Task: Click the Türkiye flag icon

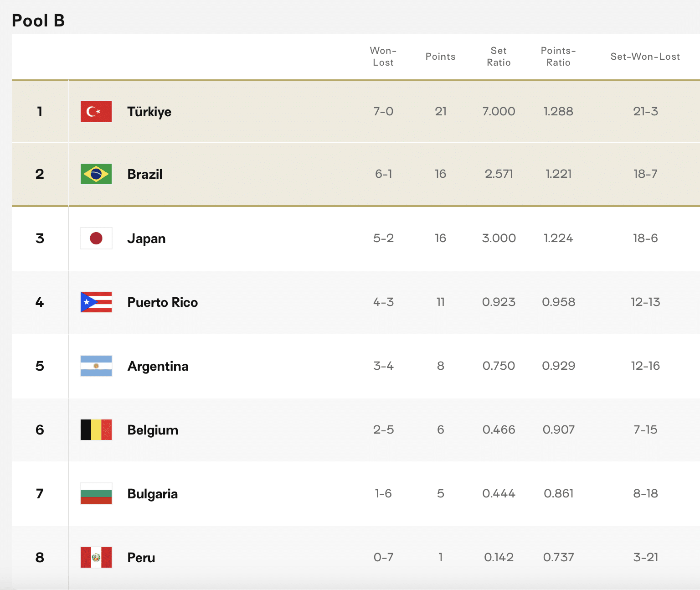Action: pos(96,112)
